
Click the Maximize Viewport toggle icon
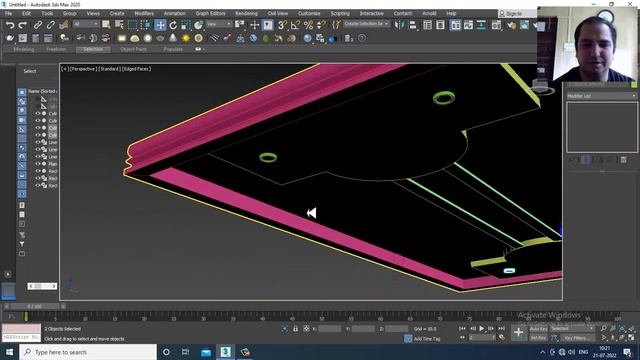pyautogui.click(x=631, y=338)
